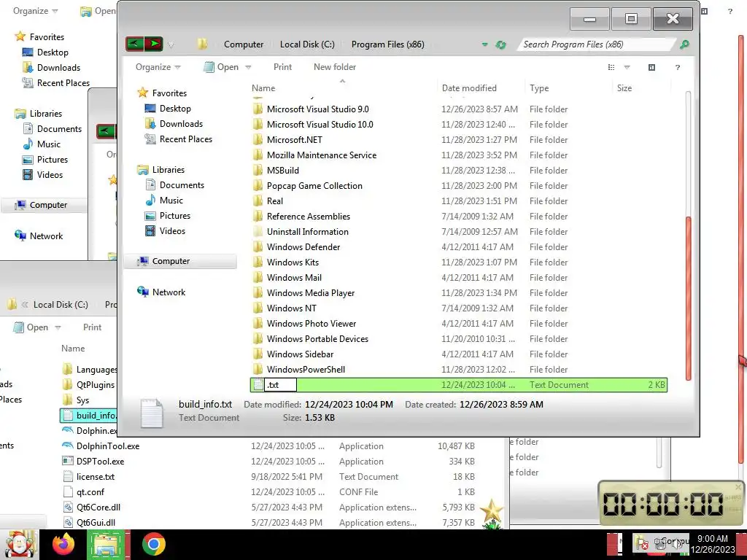Image resolution: width=747 pixels, height=560 pixels.
Task: Open the address bar history dropdown arrow
Action: coord(484,44)
